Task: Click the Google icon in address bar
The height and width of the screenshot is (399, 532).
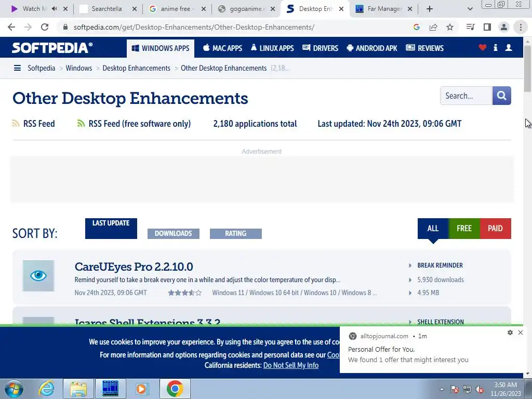Action: [417, 27]
